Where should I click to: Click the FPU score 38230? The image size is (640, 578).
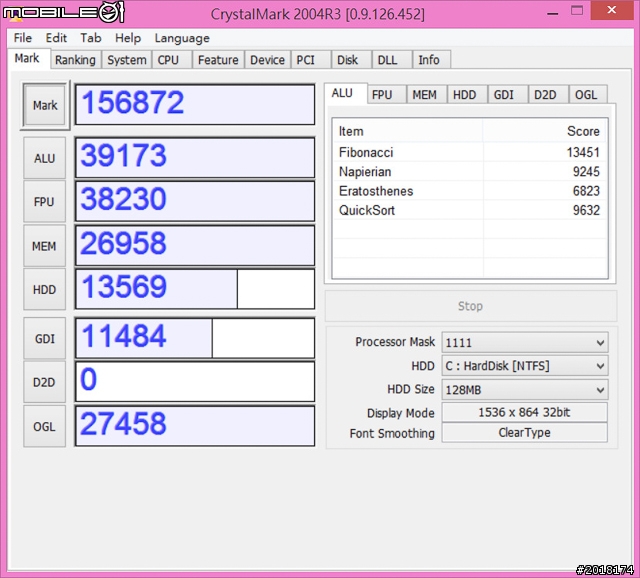click(195, 201)
